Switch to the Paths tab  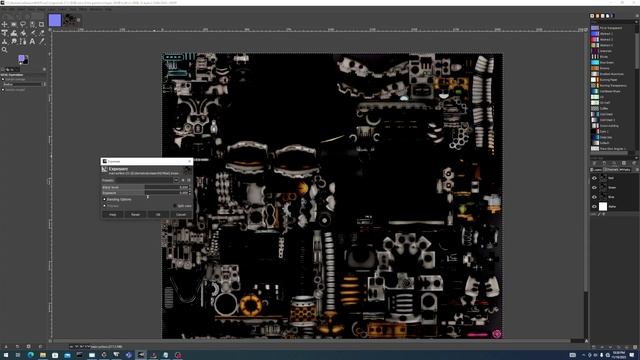click(x=624, y=170)
